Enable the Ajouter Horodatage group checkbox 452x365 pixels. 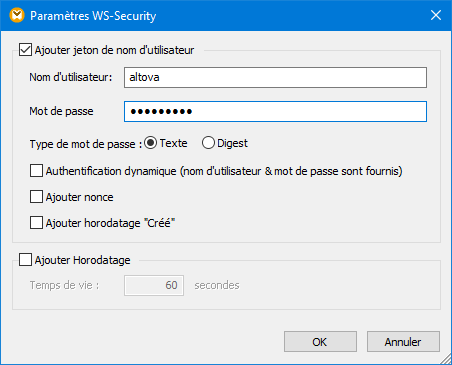[x=25, y=260]
